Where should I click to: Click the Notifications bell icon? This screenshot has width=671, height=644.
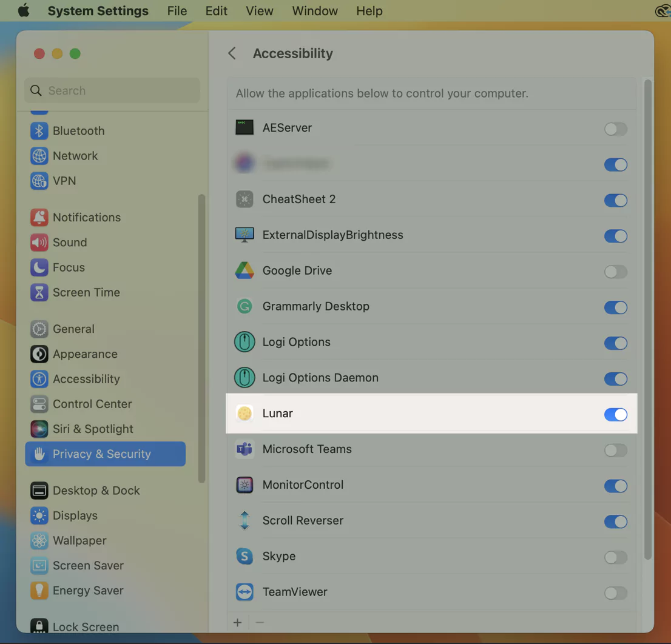[x=39, y=217]
